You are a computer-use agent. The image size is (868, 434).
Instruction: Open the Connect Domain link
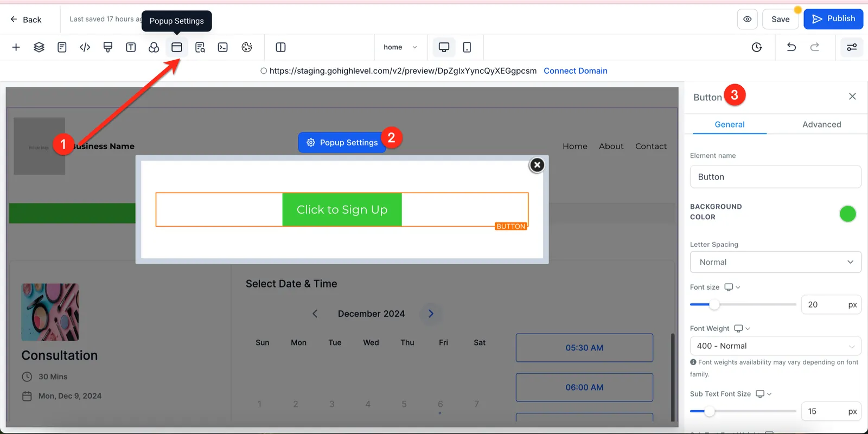coord(576,71)
